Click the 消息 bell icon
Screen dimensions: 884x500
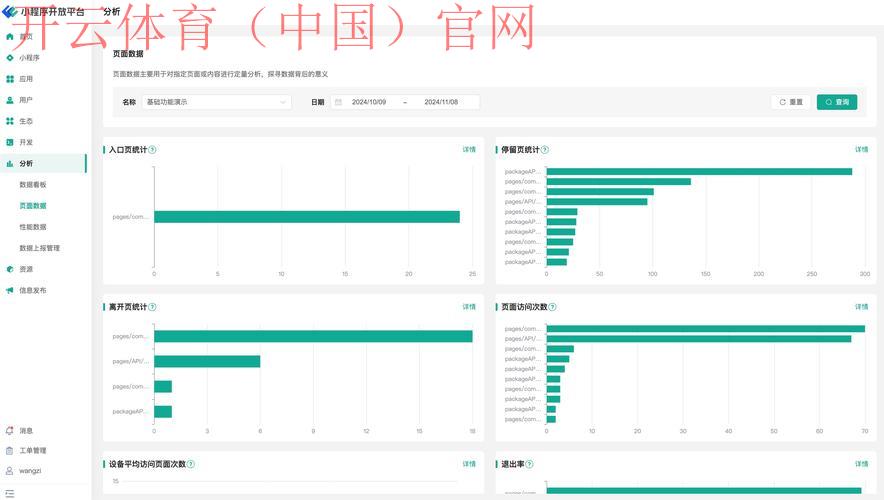coord(10,431)
